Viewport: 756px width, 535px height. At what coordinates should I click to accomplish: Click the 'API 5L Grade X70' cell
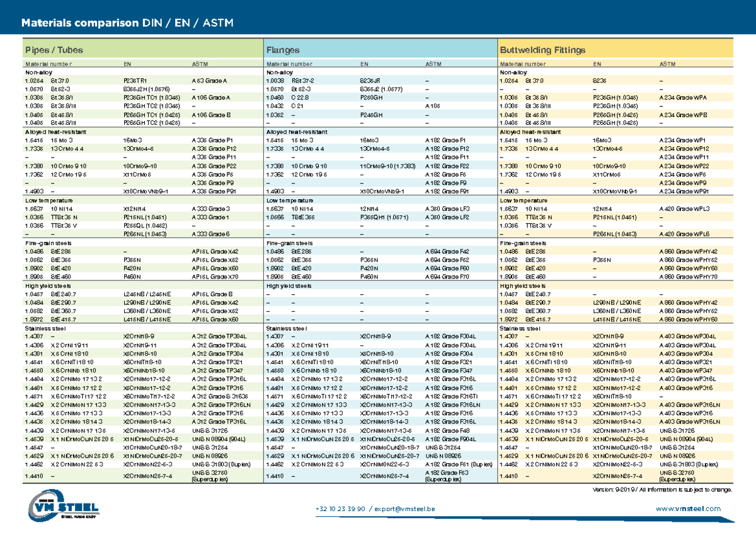(215, 276)
